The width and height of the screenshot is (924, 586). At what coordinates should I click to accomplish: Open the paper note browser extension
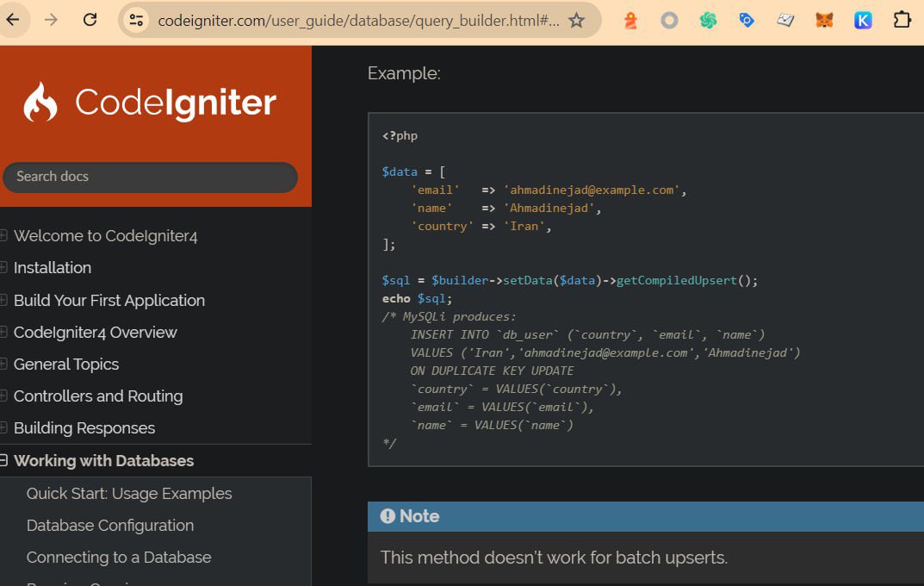[785, 21]
